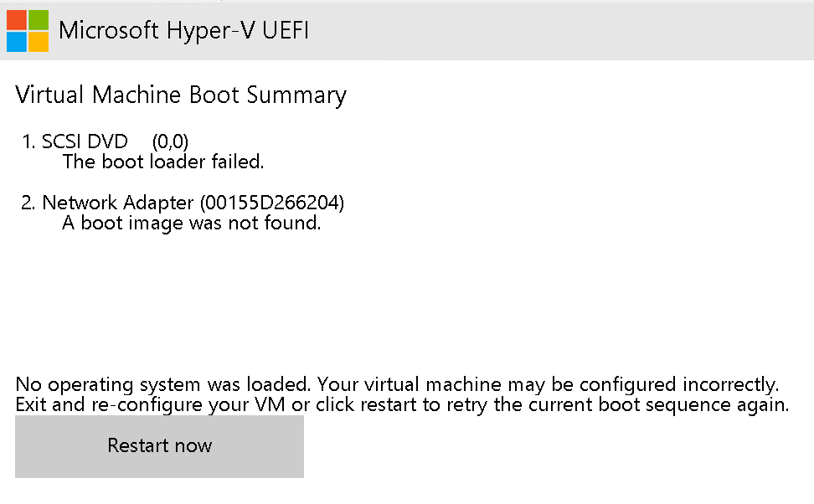Click the No operating system was loaded line

[x=397, y=384]
